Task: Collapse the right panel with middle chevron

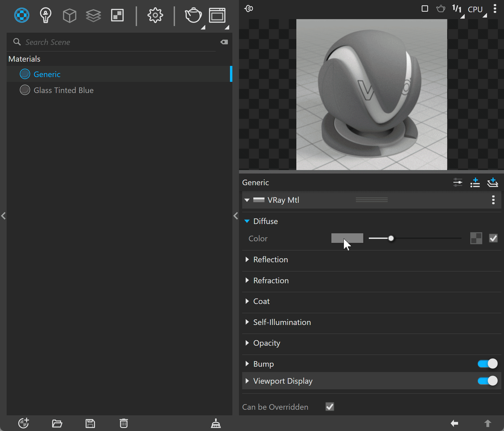Action: (x=236, y=215)
